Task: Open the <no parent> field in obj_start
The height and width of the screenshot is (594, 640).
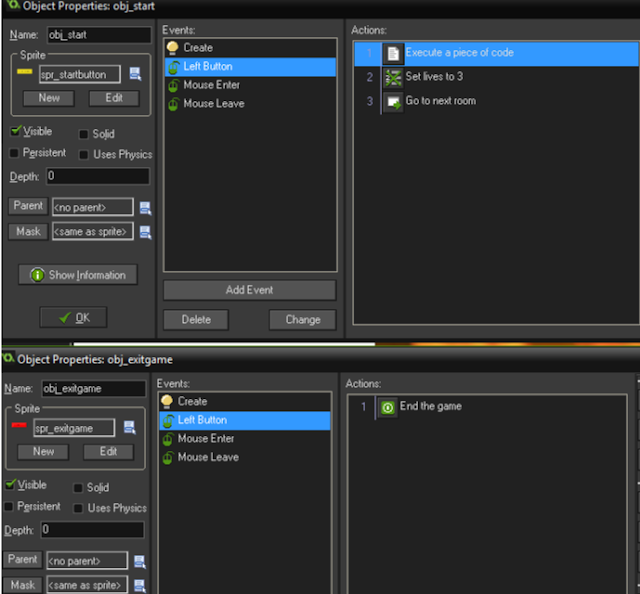Action: (93, 207)
